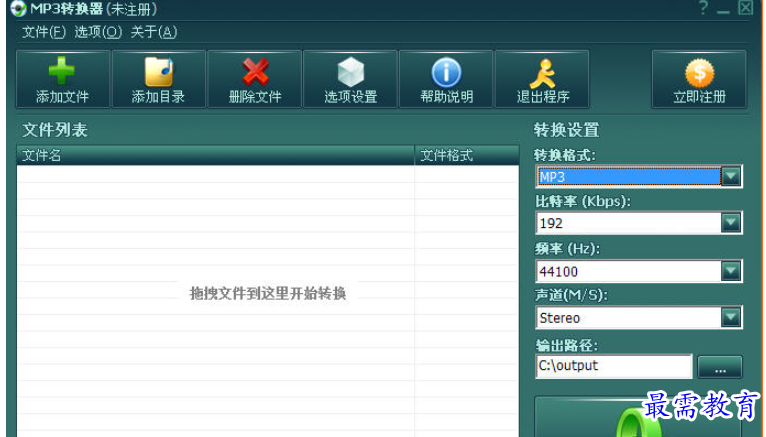Click the 立即注册 dollar coin icon
766x437 pixels.
pyautogui.click(x=699, y=72)
